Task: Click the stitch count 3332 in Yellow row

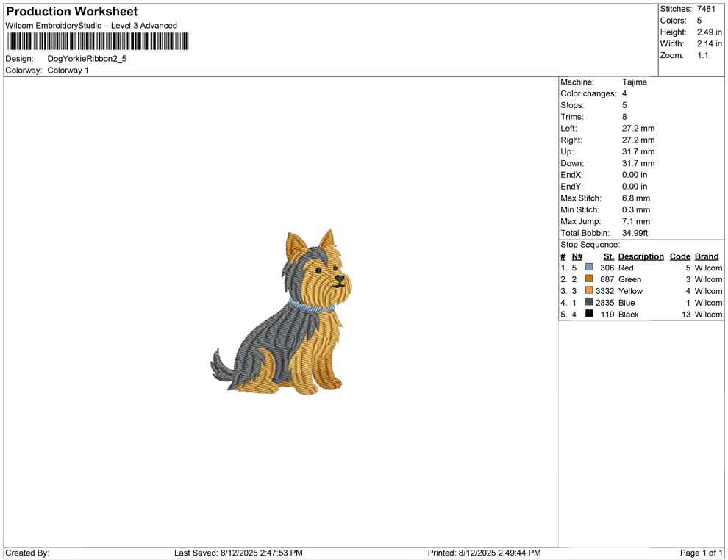Action: 605,291
